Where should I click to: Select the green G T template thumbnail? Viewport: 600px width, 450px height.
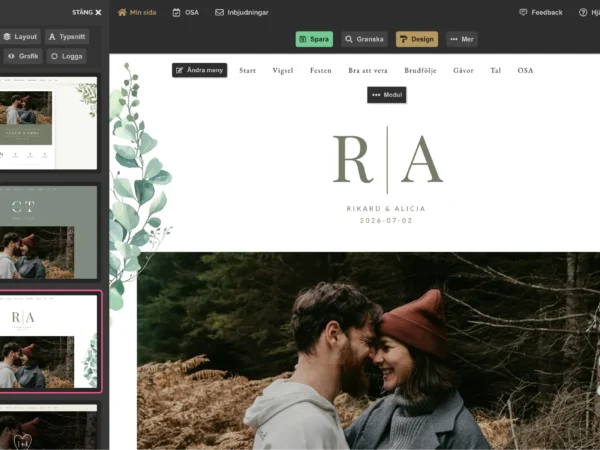tap(48, 231)
